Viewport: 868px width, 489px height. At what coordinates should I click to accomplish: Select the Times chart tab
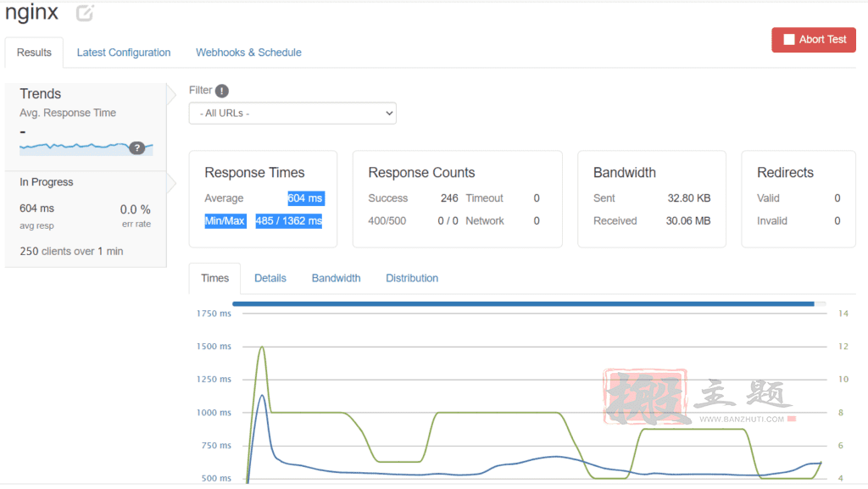(214, 278)
